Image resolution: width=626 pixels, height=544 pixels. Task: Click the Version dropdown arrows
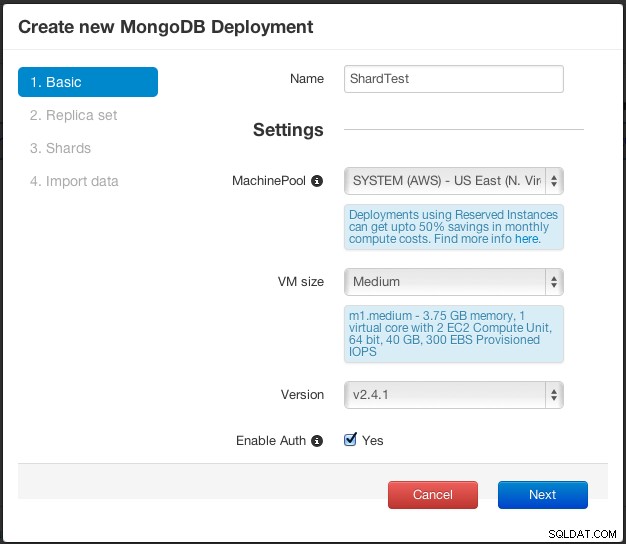554,395
